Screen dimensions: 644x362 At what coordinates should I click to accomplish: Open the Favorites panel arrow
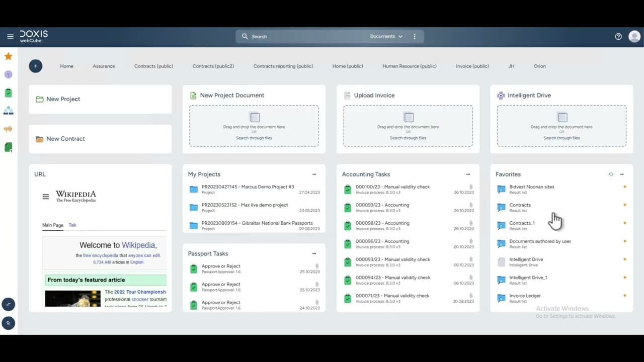[622, 174]
